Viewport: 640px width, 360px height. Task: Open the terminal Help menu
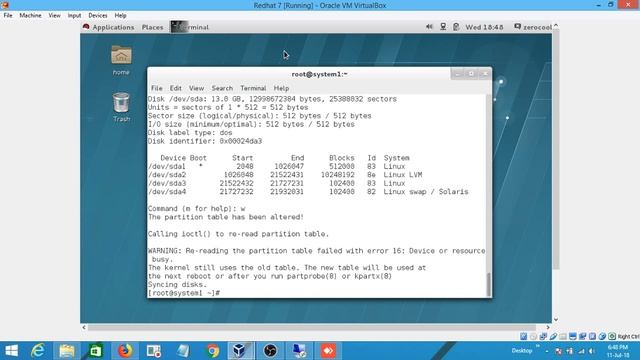click(281, 88)
